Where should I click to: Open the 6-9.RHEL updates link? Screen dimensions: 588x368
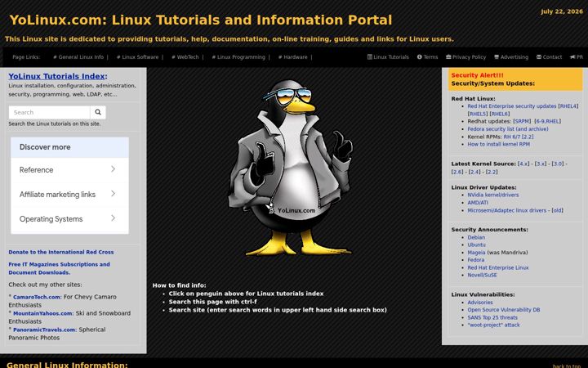(x=547, y=121)
